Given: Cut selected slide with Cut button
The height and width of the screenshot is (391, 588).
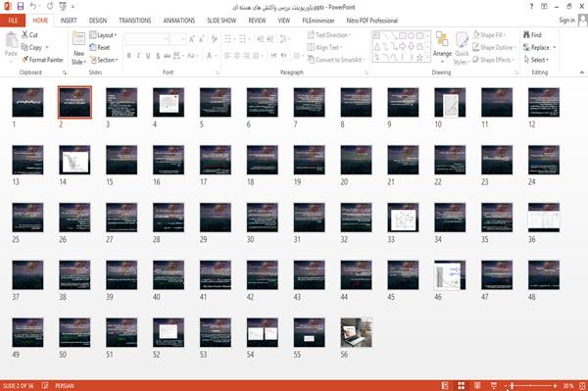Looking at the screenshot, I should pos(29,35).
